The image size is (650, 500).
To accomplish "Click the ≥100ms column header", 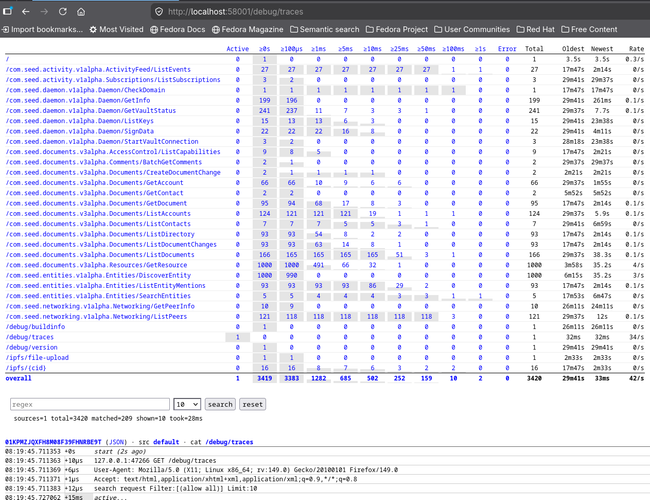I will [452, 48].
